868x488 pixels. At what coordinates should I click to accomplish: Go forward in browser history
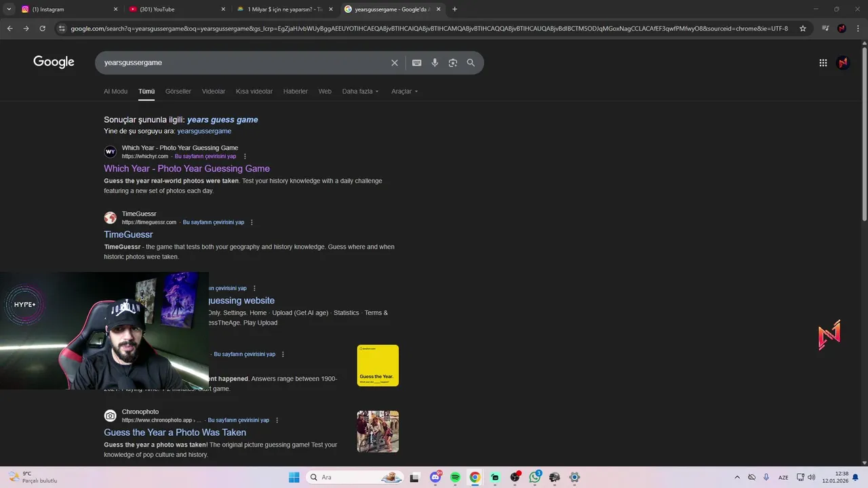click(26, 28)
